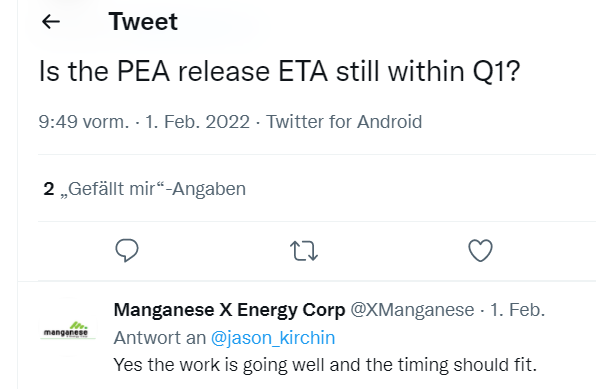Click 'ETA still within Q1?' tweet ending

pyautogui.click(x=399, y=71)
